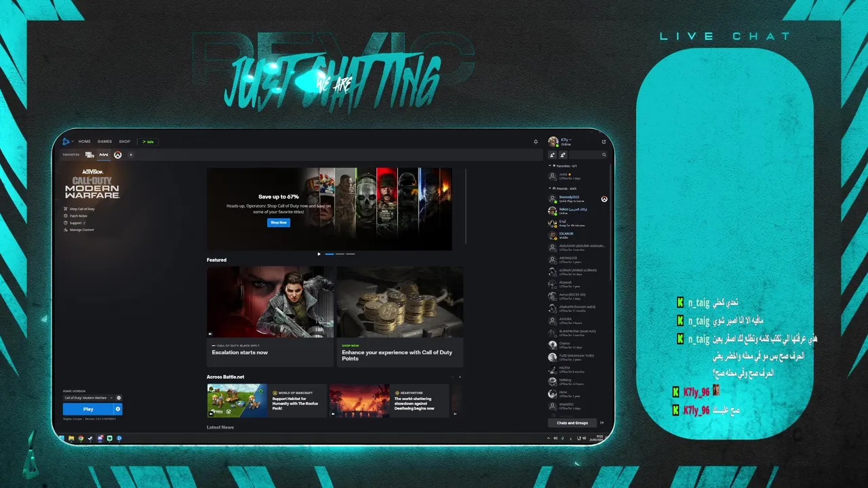Add a game to favorites with plus icon
Viewport: 868px width, 488px height.
131,155
